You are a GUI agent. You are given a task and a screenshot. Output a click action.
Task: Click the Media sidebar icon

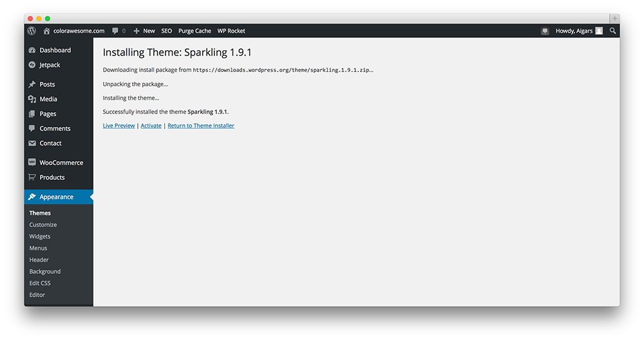tap(32, 99)
